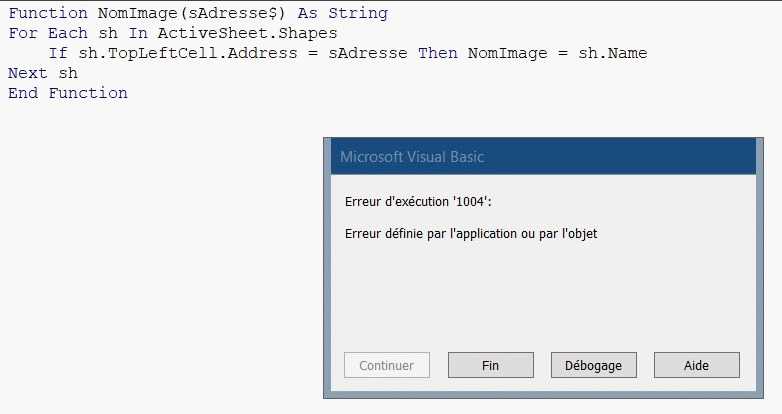Image resolution: width=782 pixels, height=414 pixels.
Task: Click the "If" keyword in the code
Action: coord(58,53)
